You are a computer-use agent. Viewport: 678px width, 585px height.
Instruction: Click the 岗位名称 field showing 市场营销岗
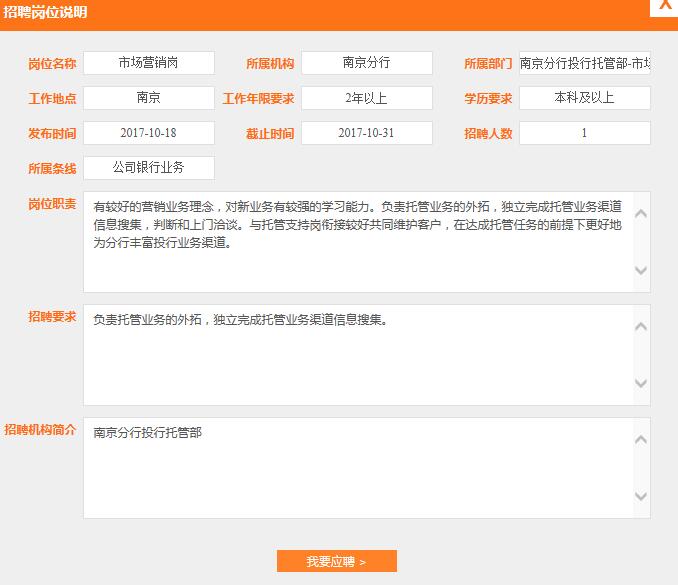click(x=149, y=63)
